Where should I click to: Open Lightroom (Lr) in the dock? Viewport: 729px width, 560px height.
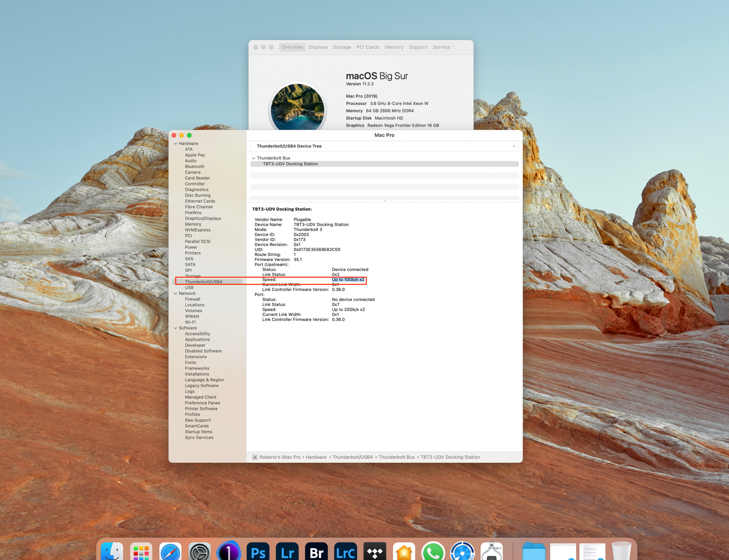coord(287,552)
